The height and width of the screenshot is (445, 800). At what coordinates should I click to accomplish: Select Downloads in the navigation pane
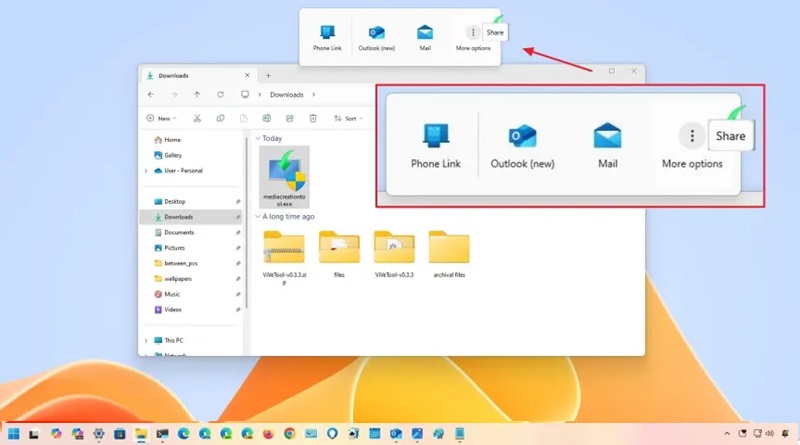[x=192, y=217]
